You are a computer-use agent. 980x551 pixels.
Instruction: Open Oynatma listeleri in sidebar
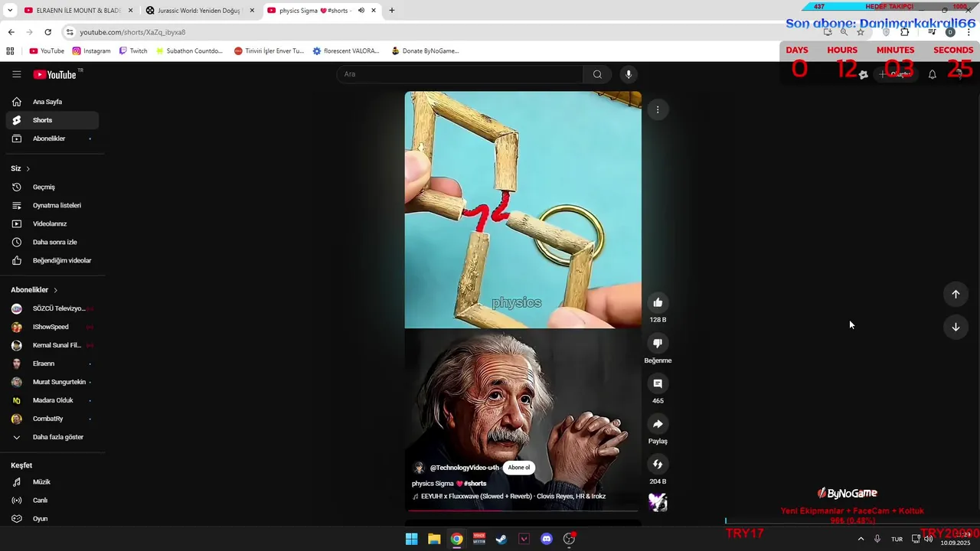[x=52, y=205]
